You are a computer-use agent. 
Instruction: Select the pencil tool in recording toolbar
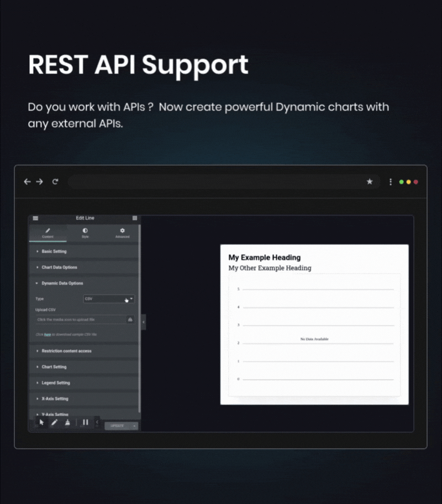pos(54,422)
